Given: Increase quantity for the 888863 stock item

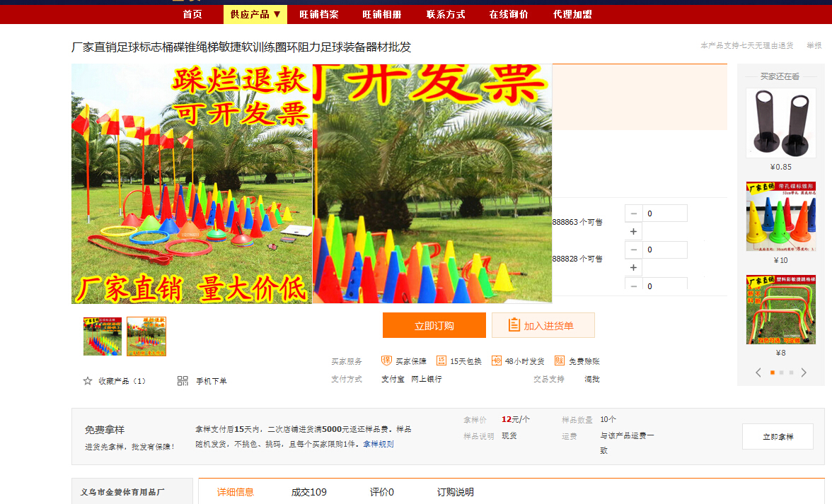Looking at the screenshot, I should pos(633,231).
